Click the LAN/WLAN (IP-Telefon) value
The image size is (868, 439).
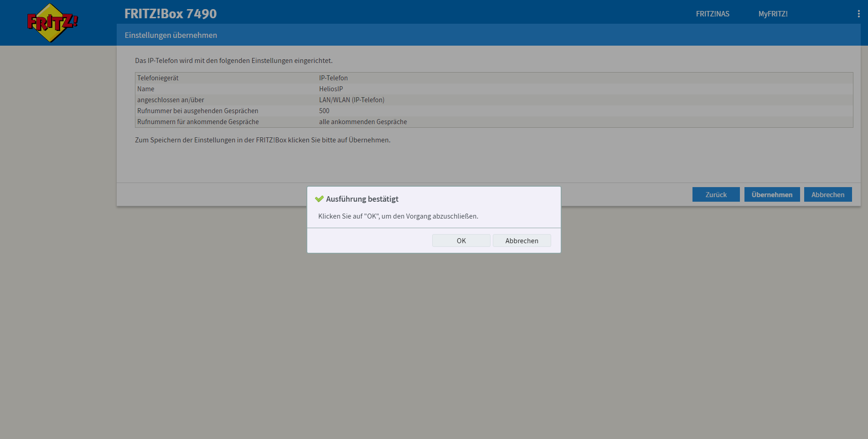click(x=351, y=100)
